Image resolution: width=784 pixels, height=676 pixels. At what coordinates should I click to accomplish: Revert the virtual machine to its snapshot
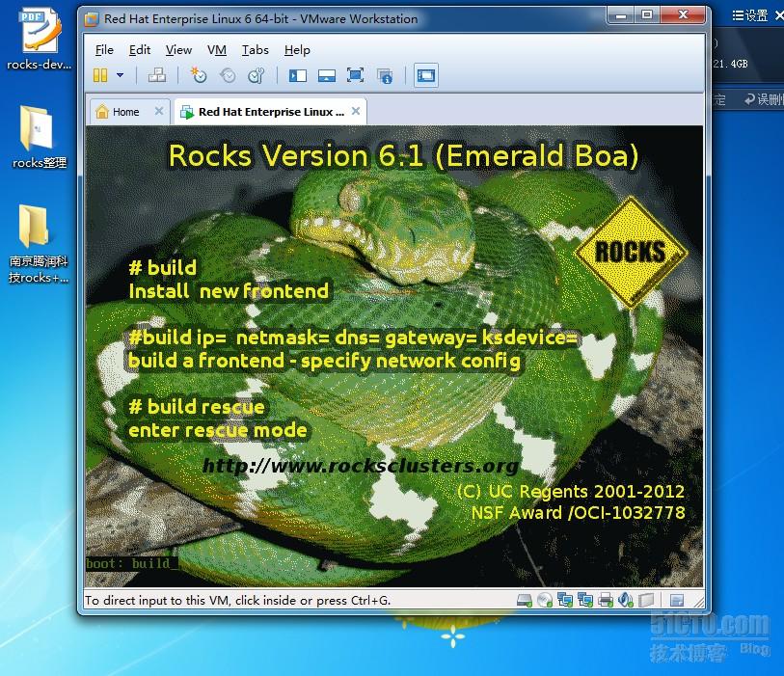coord(228,75)
